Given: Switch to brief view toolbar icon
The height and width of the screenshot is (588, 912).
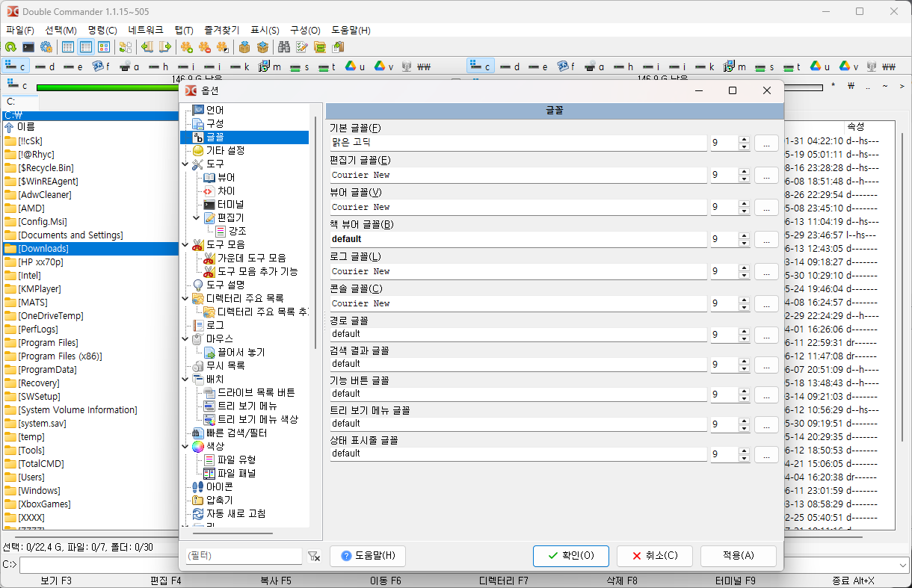Looking at the screenshot, I should point(68,47).
